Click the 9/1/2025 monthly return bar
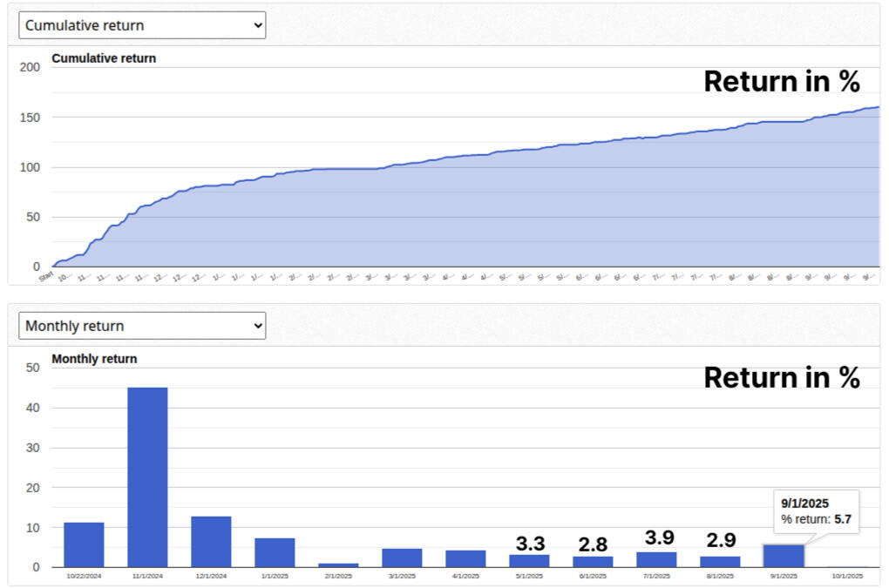This screenshot has width=889, height=588. tap(784, 556)
